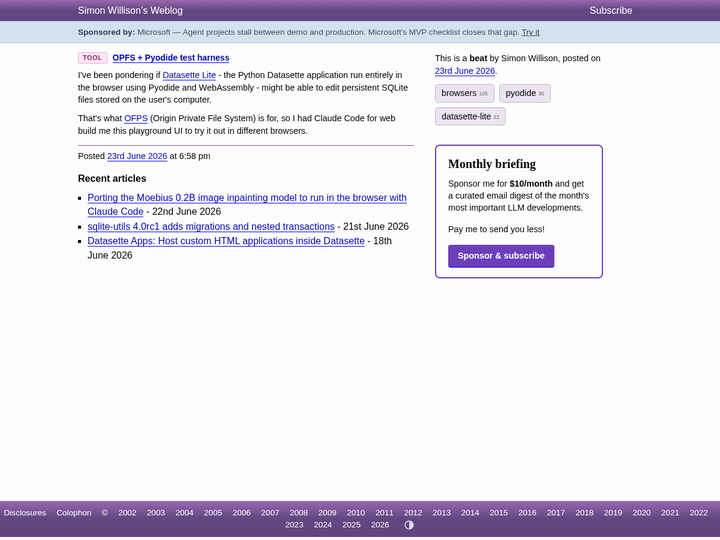The image size is (720, 540).
Task: Open the Subscribe link in the header
Action: (611, 11)
